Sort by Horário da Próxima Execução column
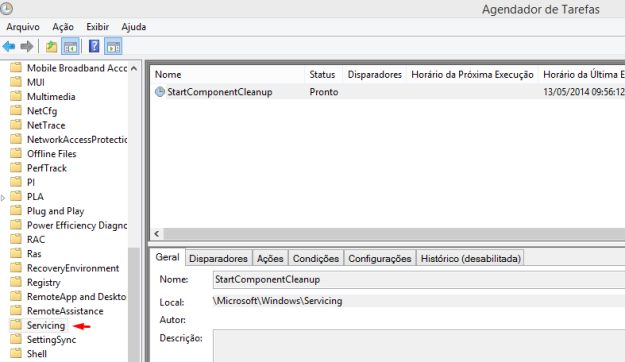Viewport: 625px width, 362px height. 472,75
